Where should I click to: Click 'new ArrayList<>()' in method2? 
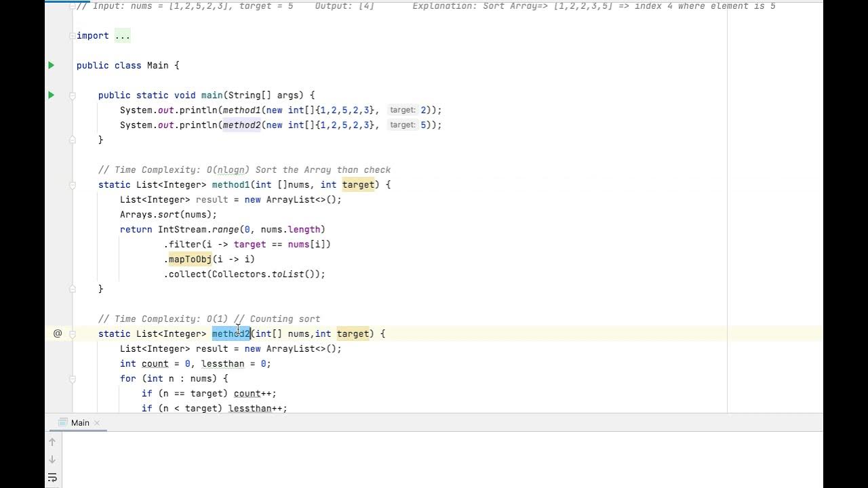(x=290, y=348)
